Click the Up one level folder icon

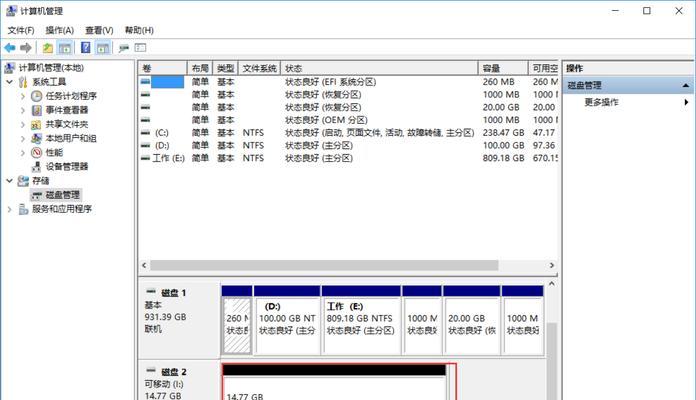click(47, 48)
